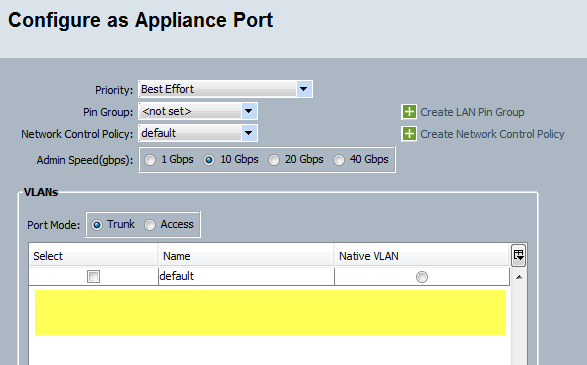Open the Pin Group dropdown
587x365 pixels.
click(198, 111)
